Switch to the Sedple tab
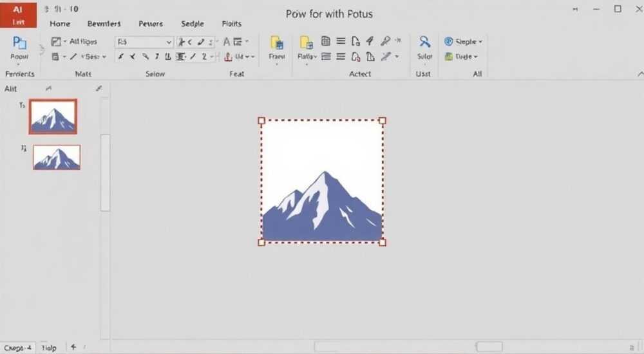The height and width of the screenshot is (354, 644). (x=192, y=24)
